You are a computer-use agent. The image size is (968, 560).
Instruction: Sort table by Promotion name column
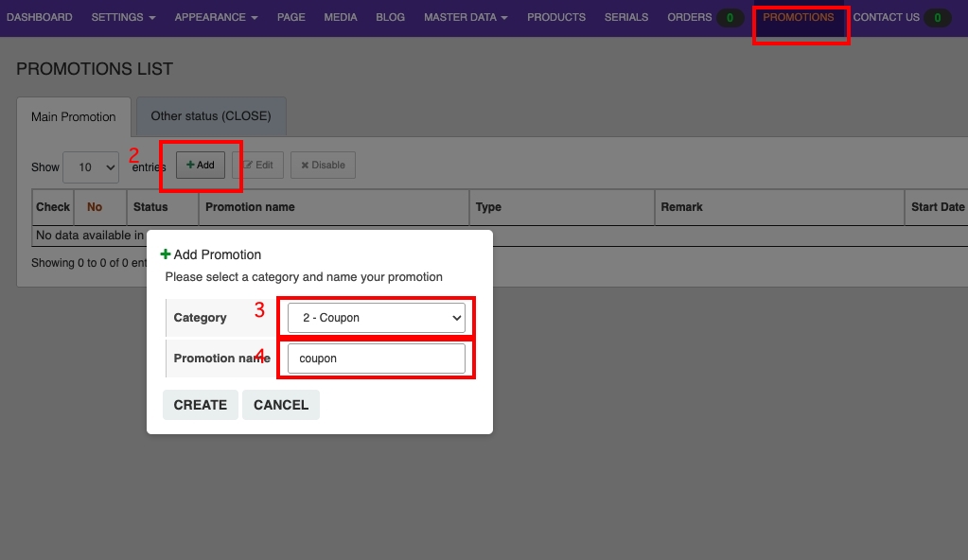(x=250, y=207)
